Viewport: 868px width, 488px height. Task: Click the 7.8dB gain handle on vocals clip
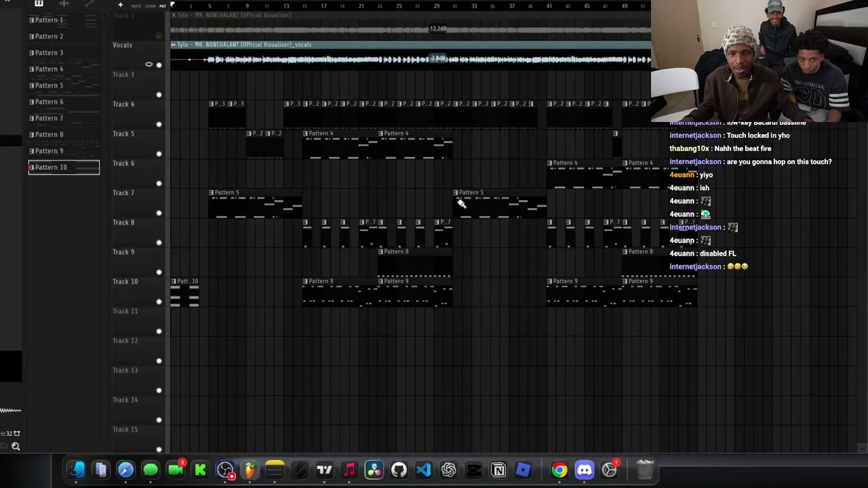[438, 59]
